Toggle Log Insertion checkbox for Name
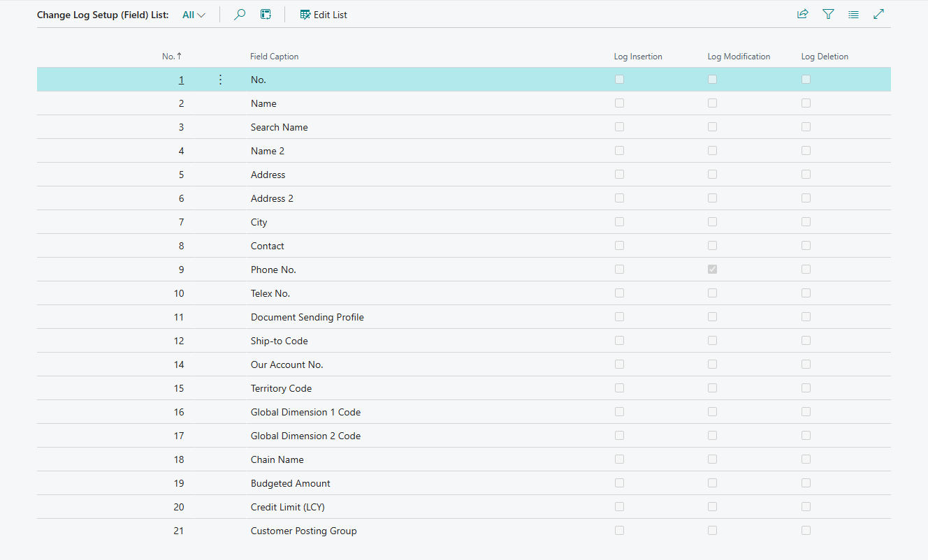The image size is (928, 560). point(618,103)
